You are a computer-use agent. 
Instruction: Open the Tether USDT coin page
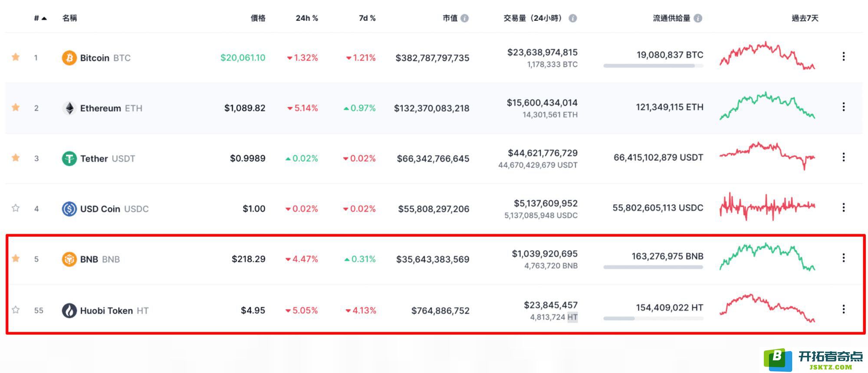tap(108, 158)
